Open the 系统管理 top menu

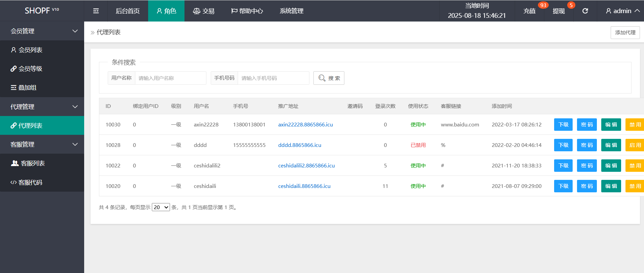[292, 11]
